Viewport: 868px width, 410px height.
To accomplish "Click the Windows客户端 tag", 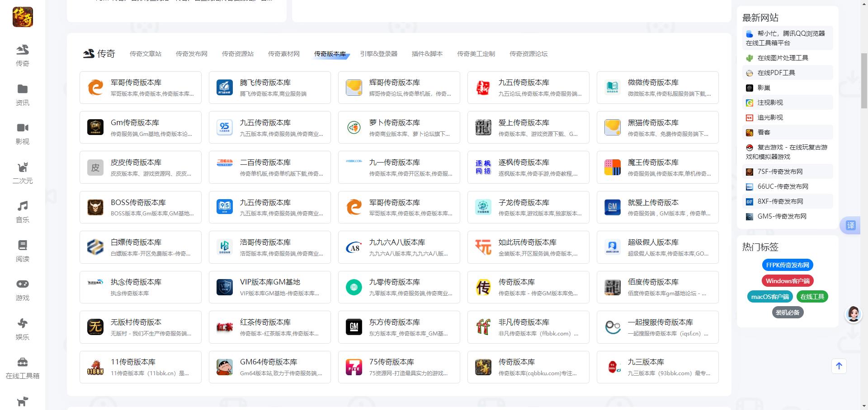I will point(788,281).
